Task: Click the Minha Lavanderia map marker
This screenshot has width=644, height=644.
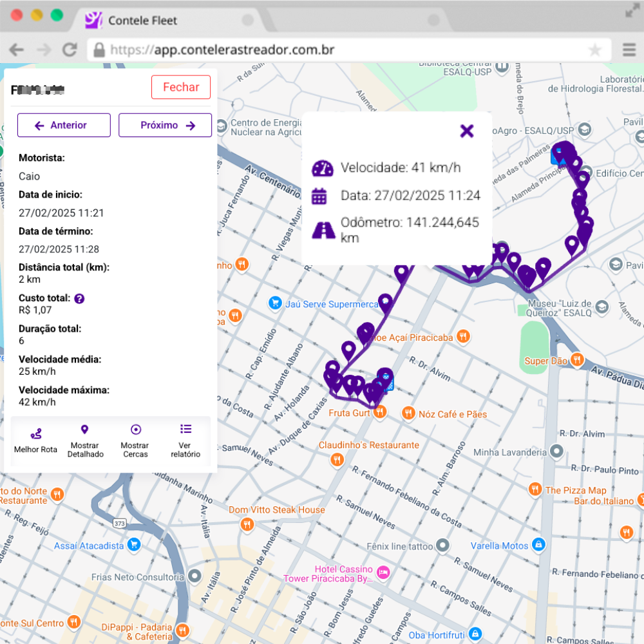Action: coord(556,451)
